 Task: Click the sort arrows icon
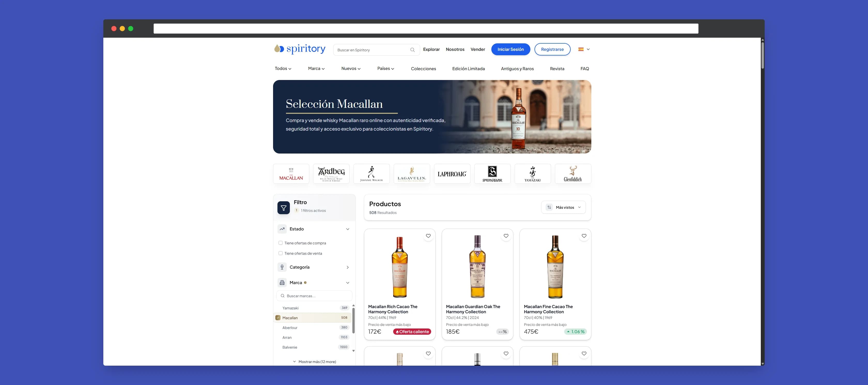click(x=549, y=207)
